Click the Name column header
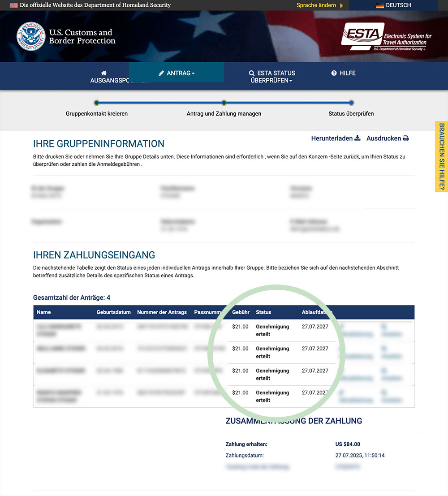Viewport: 448px width, 496px height. click(x=43, y=312)
